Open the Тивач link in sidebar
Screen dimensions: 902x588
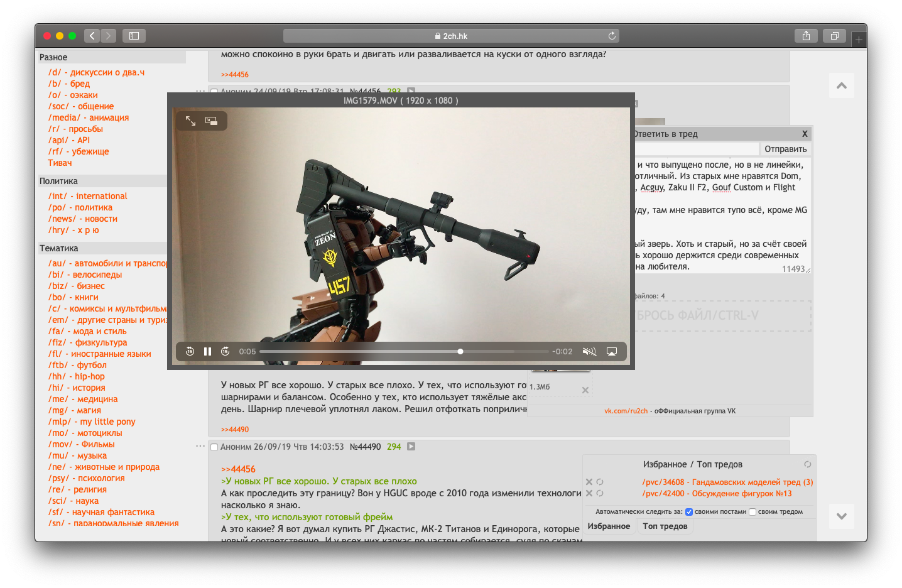point(60,163)
